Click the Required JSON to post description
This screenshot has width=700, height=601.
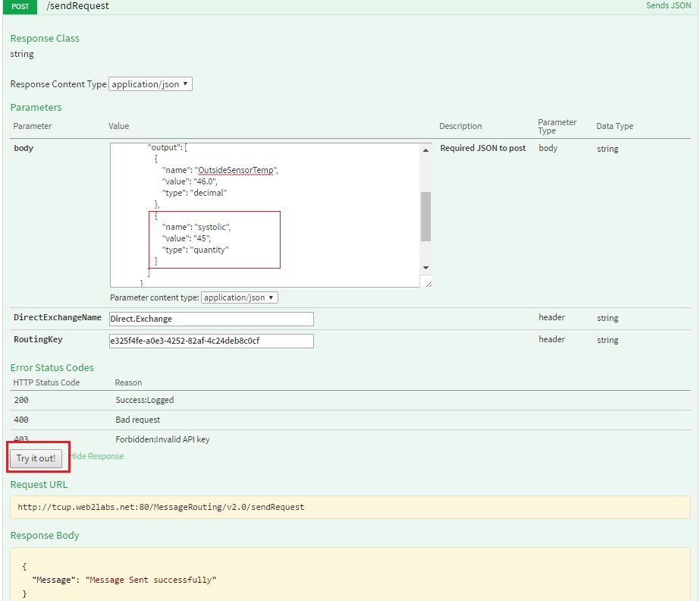(x=483, y=148)
